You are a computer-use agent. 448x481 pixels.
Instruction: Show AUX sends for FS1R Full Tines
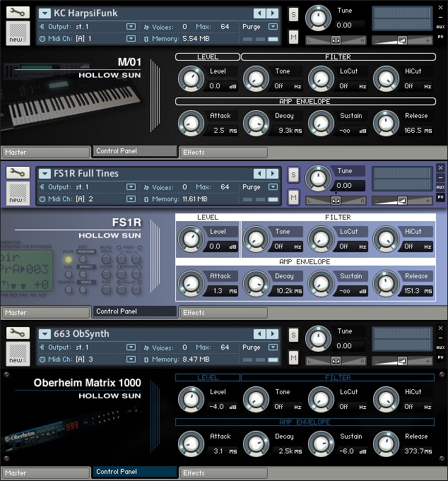[x=440, y=187]
